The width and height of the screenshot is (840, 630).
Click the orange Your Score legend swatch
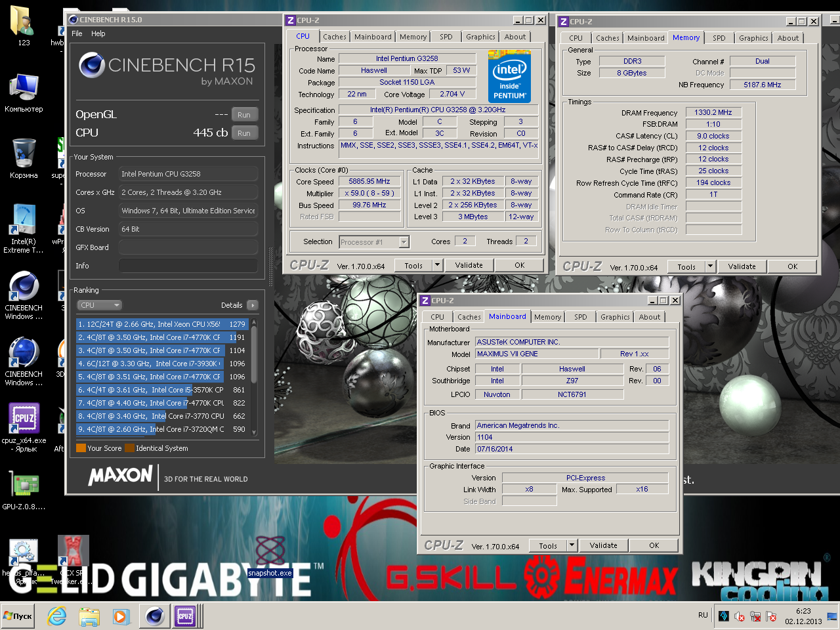pyautogui.click(x=81, y=448)
